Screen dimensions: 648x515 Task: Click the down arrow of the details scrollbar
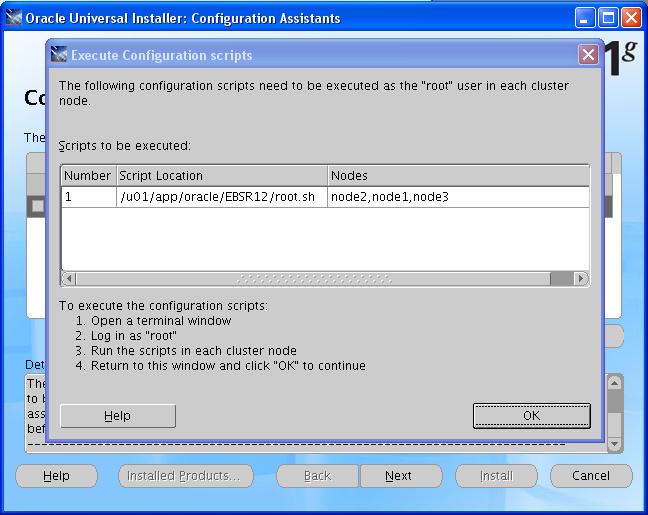coord(615,443)
